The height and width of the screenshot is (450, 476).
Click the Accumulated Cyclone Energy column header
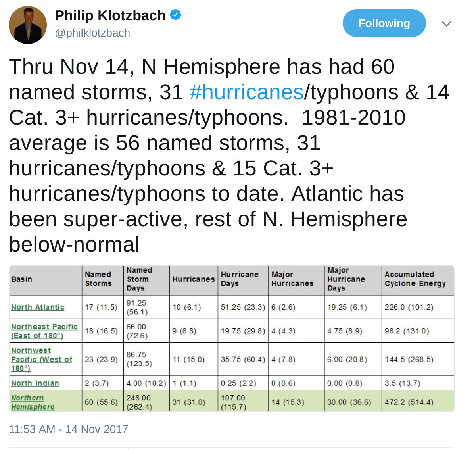click(x=415, y=279)
